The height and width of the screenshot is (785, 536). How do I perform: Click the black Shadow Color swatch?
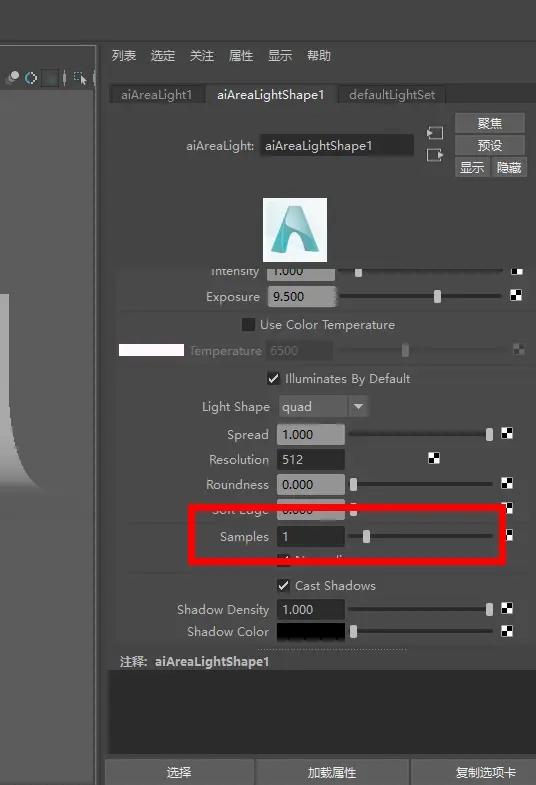pyautogui.click(x=311, y=631)
